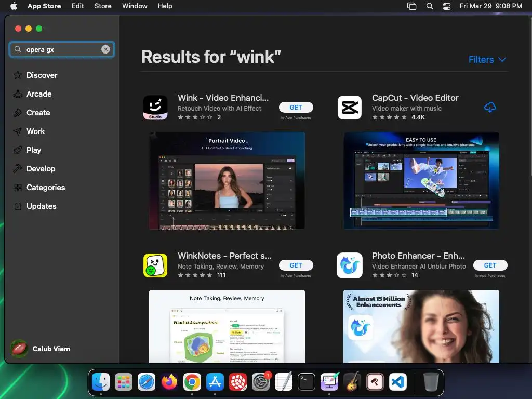The height and width of the screenshot is (399, 532).
Task: Open the Store menu
Action: pyautogui.click(x=103, y=6)
